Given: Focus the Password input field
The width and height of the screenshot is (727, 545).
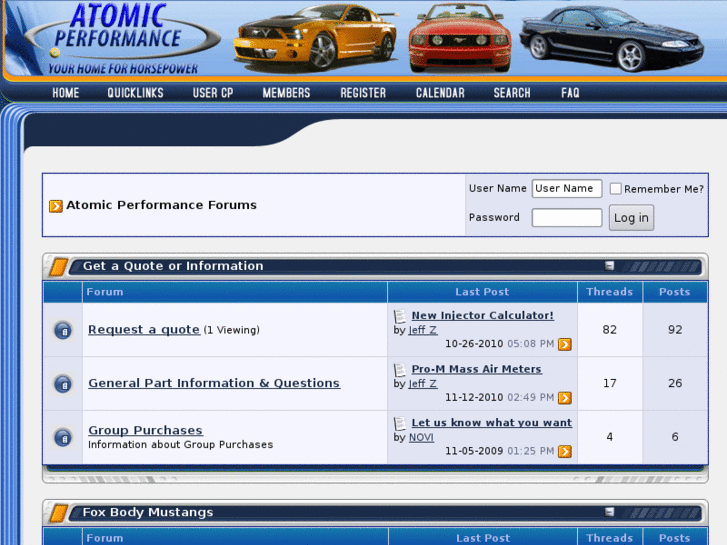Looking at the screenshot, I should (567, 218).
